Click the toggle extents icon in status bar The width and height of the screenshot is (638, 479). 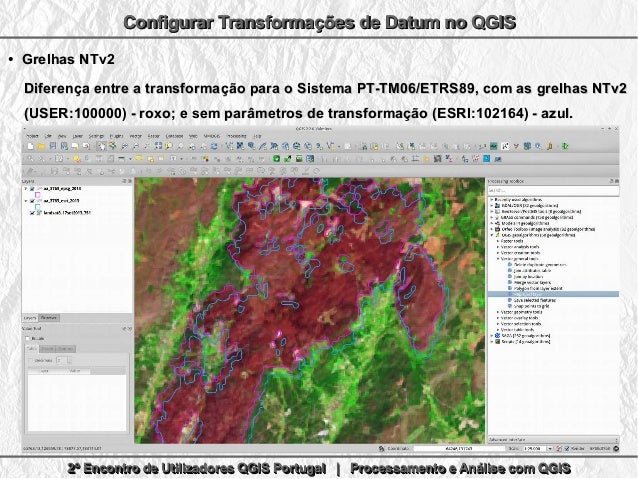381,448
